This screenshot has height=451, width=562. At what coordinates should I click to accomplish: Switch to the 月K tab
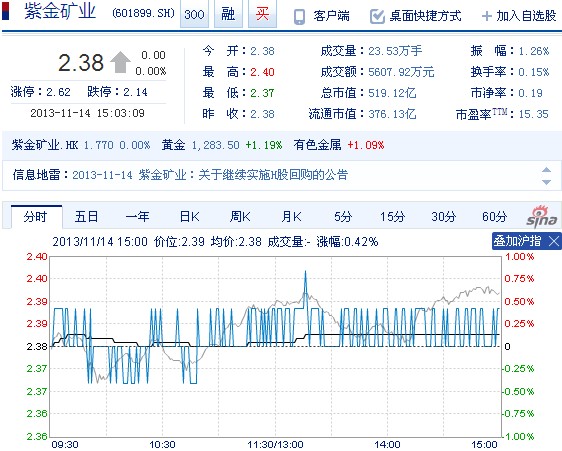coord(291,217)
